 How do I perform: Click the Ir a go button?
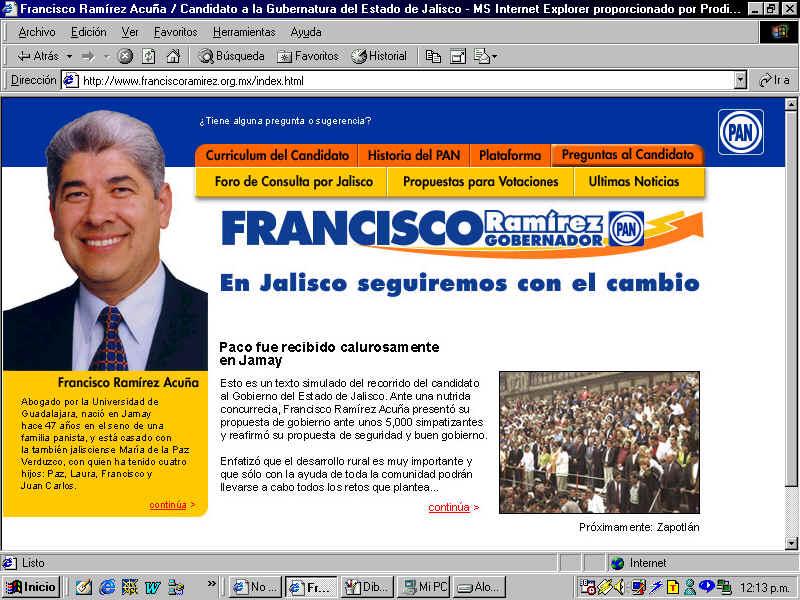tap(774, 81)
